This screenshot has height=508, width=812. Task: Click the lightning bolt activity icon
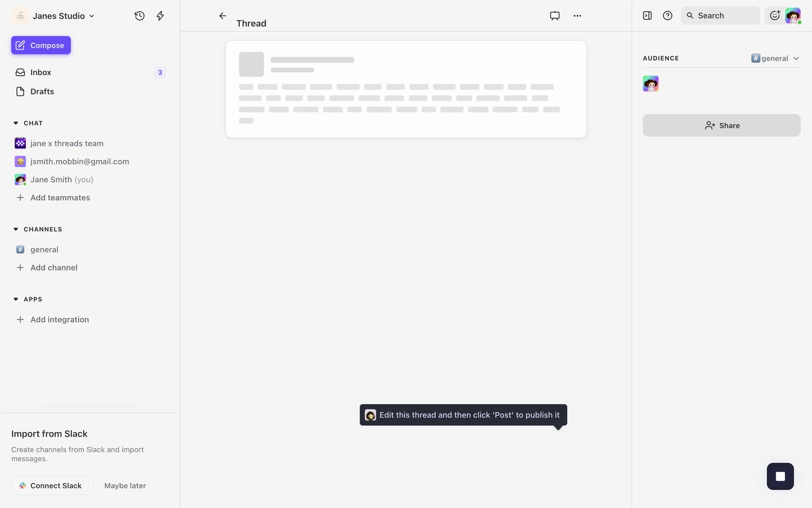coord(160,16)
